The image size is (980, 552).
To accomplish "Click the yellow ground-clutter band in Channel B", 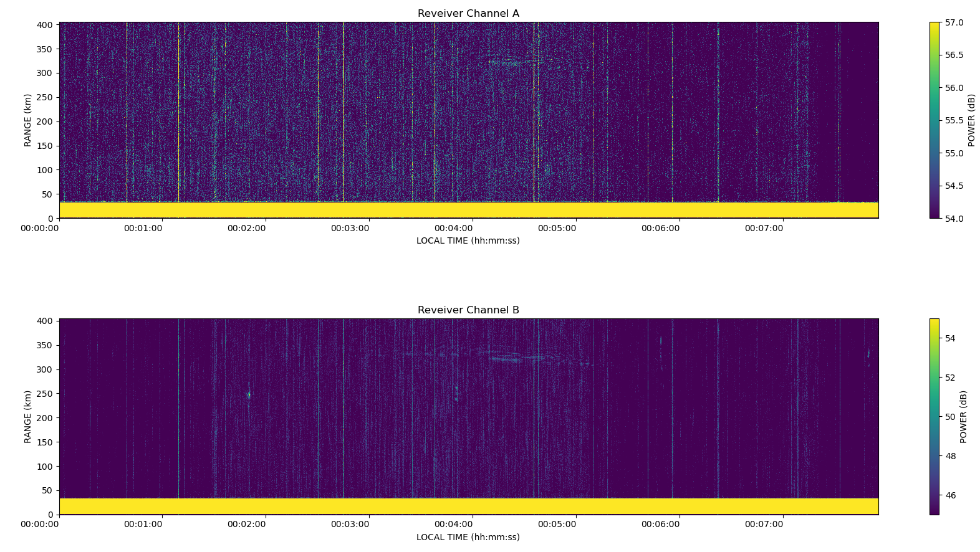I will tap(469, 507).
